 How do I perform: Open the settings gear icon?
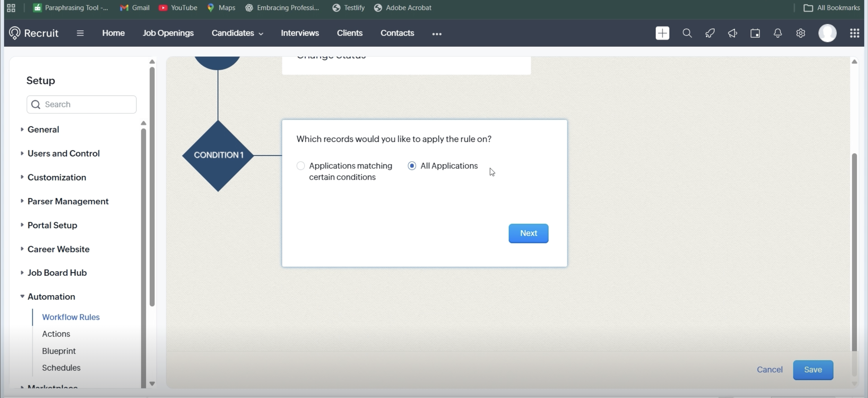coord(801,33)
